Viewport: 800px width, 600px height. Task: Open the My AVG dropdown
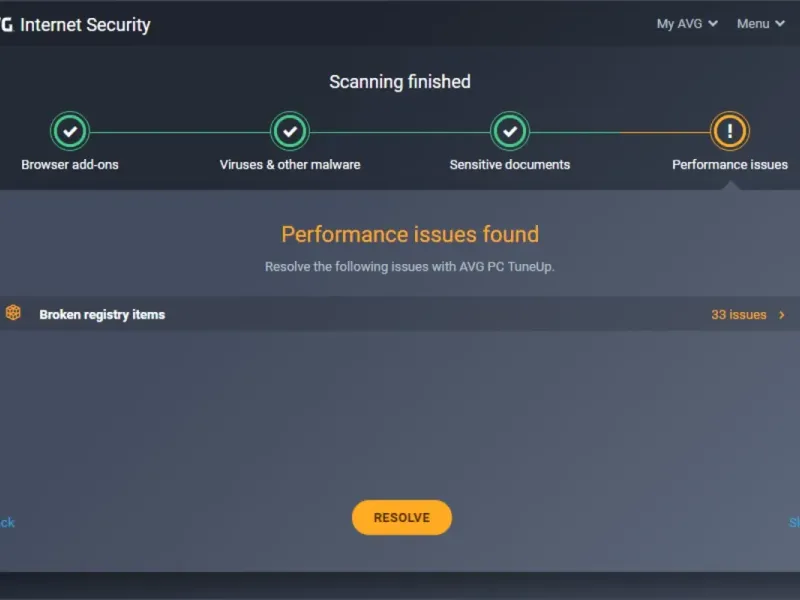[687, 24]
